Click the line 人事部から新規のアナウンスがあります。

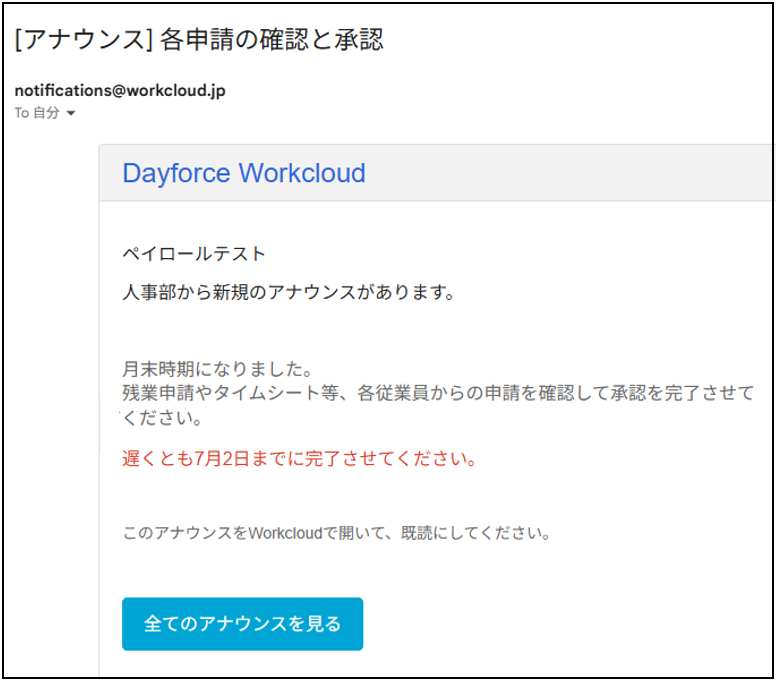(289, 292)
